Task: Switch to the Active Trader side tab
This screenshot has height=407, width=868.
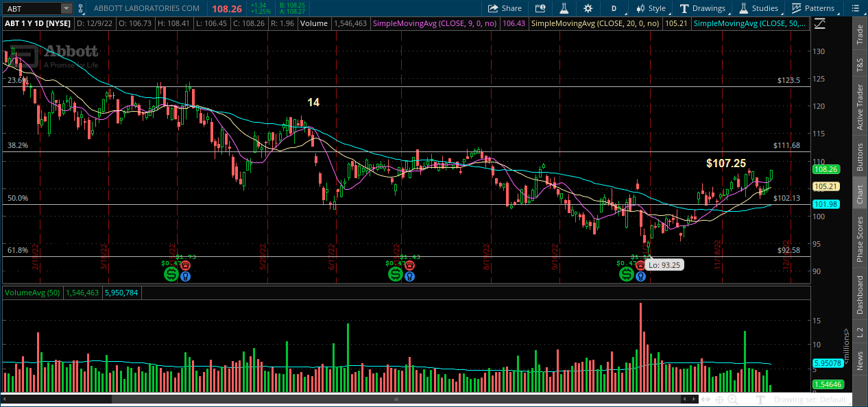Action: (859, 107)
